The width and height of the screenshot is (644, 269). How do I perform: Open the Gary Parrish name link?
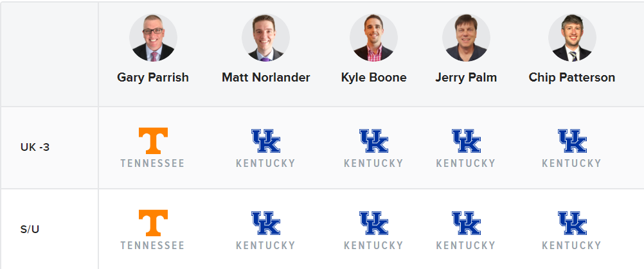point(153,78)
